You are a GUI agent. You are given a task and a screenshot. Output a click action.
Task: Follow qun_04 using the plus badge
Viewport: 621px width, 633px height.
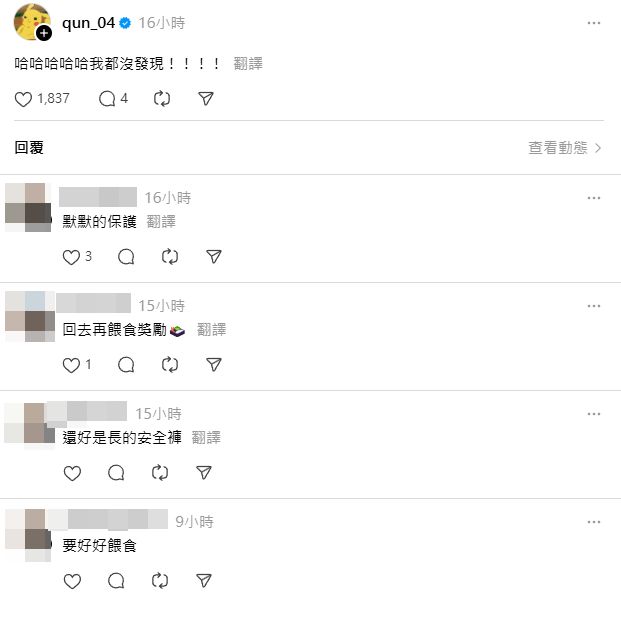[44, 33]
